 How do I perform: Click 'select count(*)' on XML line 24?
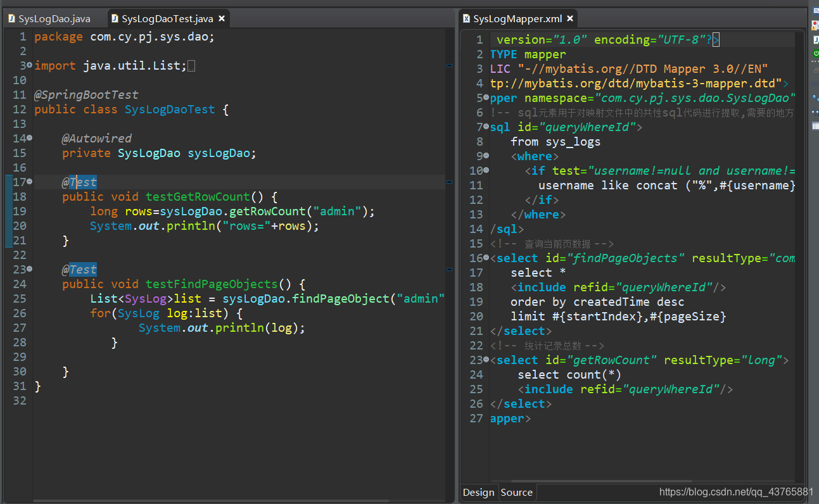pyautogui.click(x=569, y=375)
